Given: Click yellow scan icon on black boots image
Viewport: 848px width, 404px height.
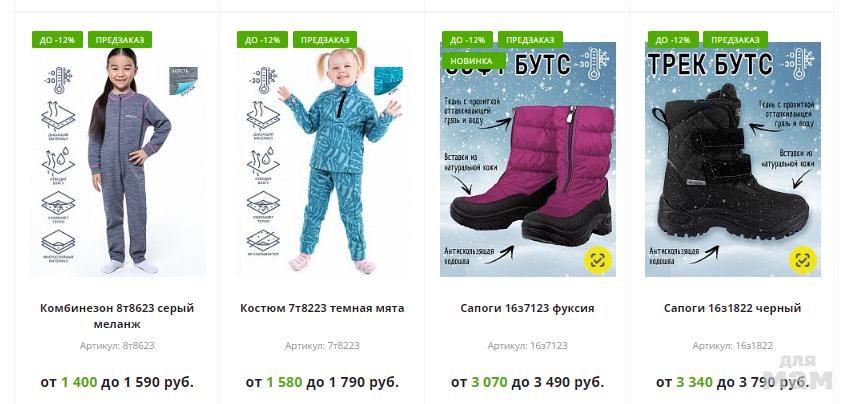Looking at the screenshot, I should tap(803, 260).
